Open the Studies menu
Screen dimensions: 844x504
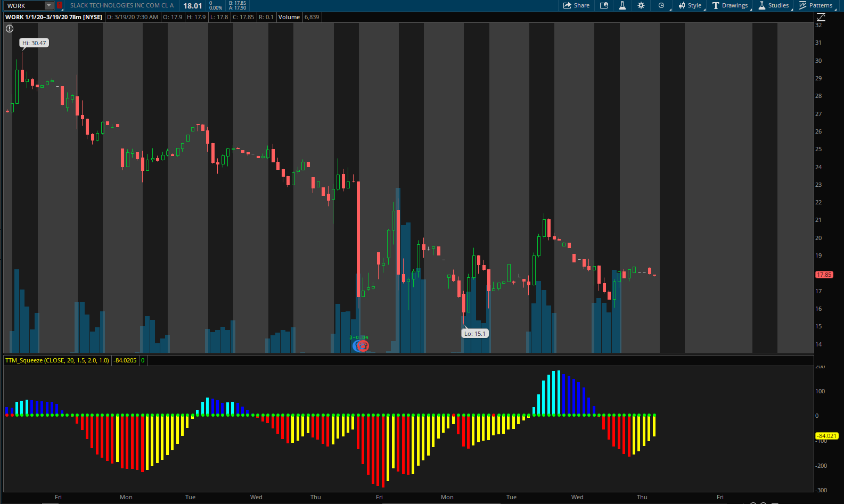click(774, 5)
